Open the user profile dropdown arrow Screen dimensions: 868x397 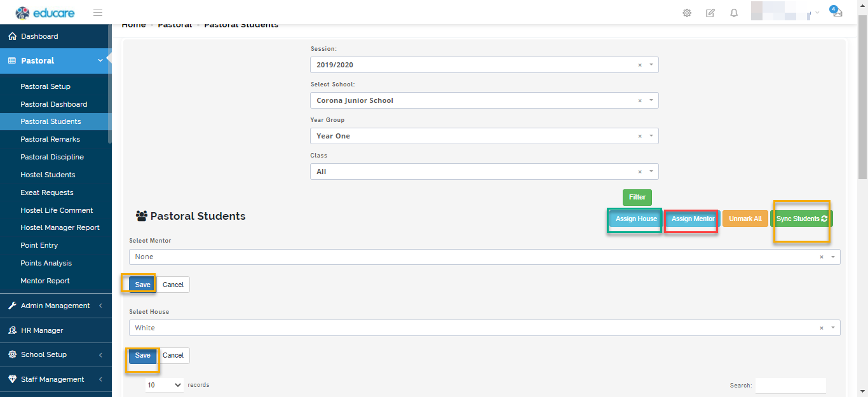(817, 13)
